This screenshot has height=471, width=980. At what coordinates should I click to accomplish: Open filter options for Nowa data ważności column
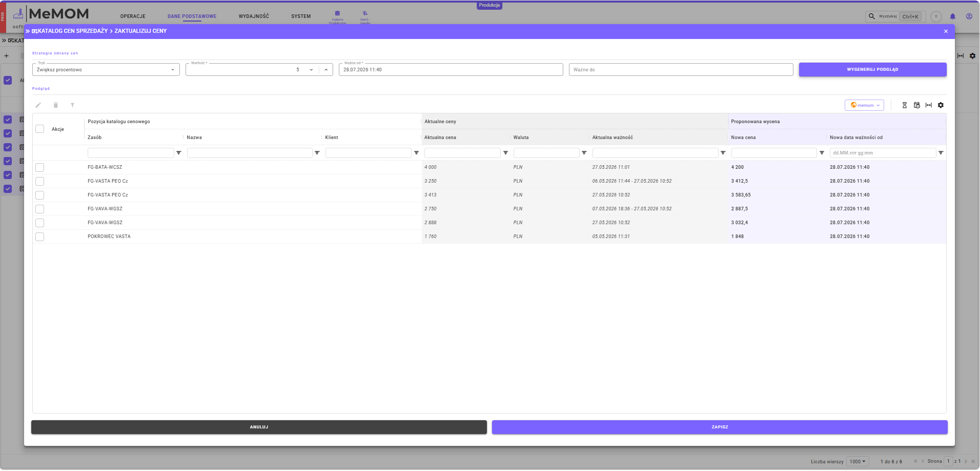(x=941, y=153)
